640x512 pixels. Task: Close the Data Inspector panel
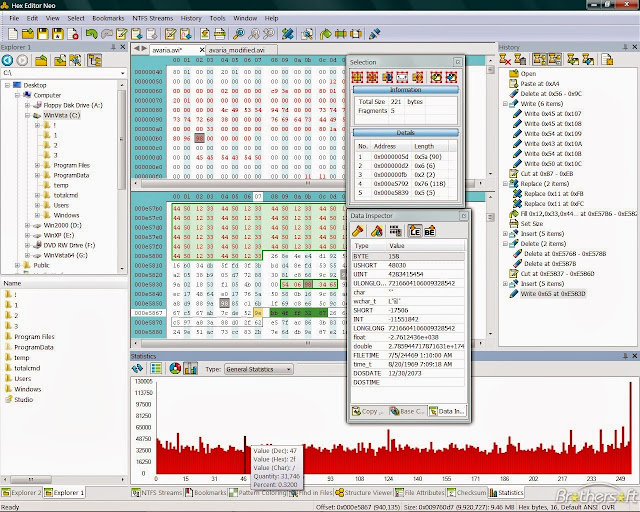463,216
